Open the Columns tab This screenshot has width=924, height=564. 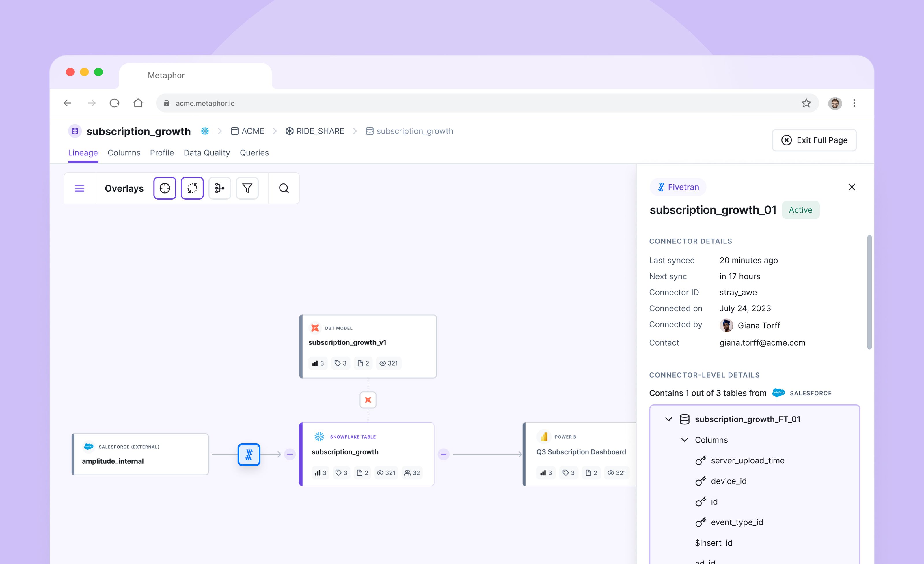point(124,153)
